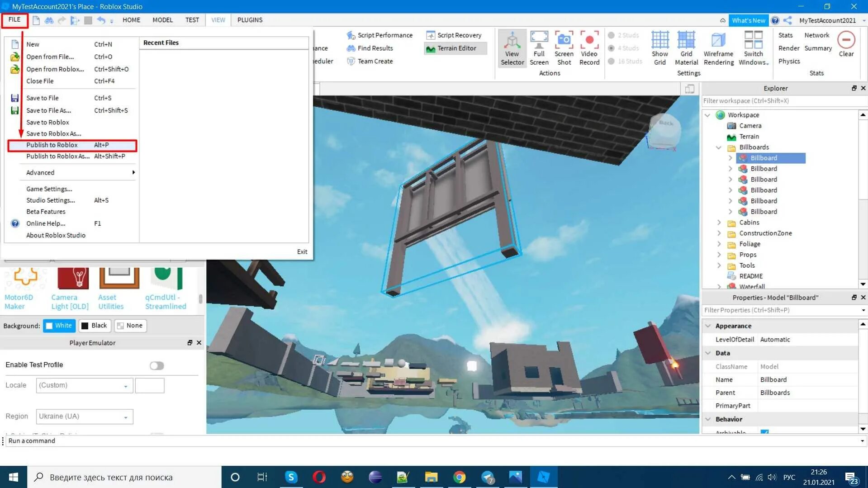
Task: Collapse the Appearance properties section
Action: coord(708,326)
